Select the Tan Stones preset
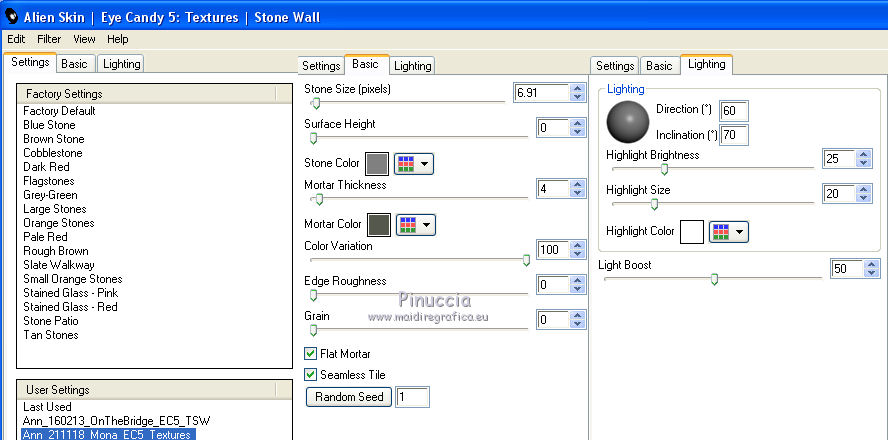This screenshot has height=440, width=888. [x=51, y=335]
